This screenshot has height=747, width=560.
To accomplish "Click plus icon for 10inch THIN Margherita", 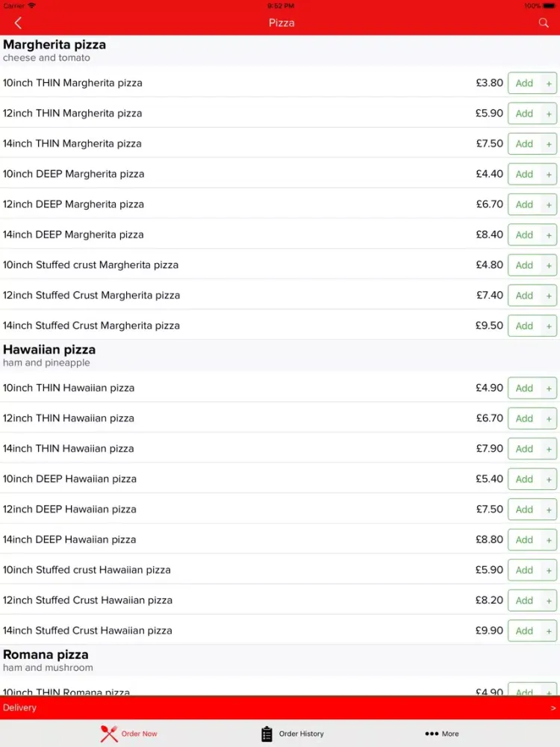I will [x=549, y=84].
